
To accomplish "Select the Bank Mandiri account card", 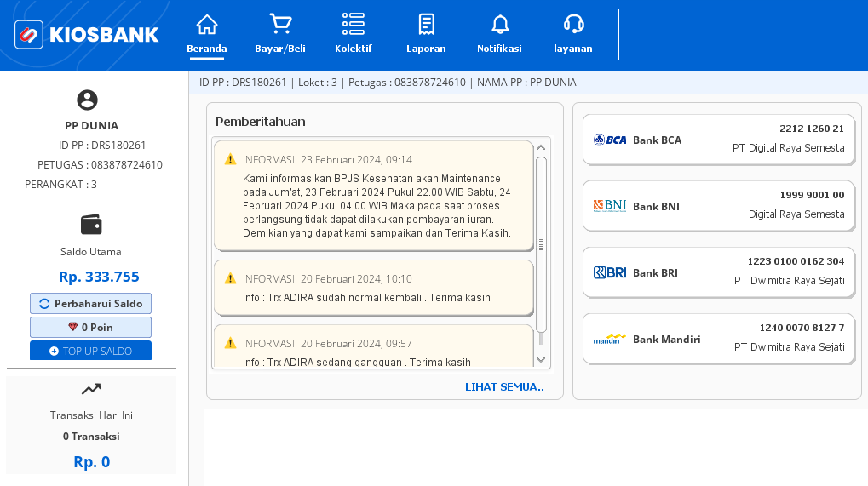I will (x=719, y=339).
